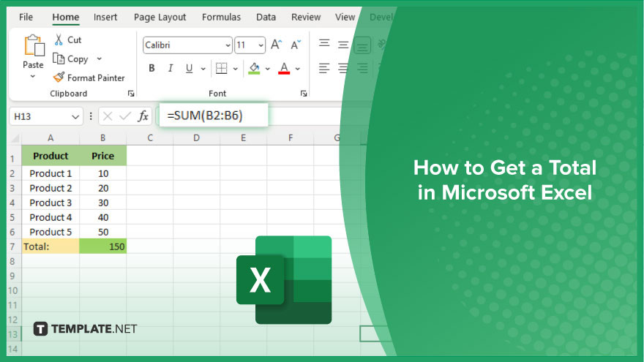Click the Paste clipboard icon
Viewport: 644px width, 362px height.
click(34, 45)
